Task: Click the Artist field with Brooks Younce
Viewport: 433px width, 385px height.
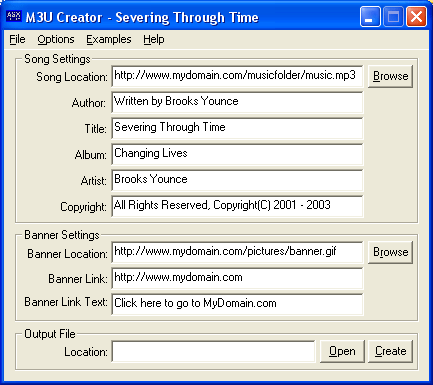Action: point(237,180)
